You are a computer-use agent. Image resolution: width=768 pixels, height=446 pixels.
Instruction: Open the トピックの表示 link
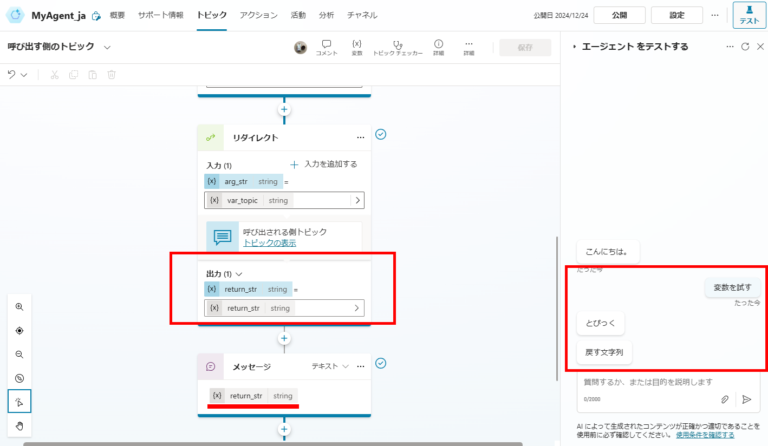click(x=269, y=243)
